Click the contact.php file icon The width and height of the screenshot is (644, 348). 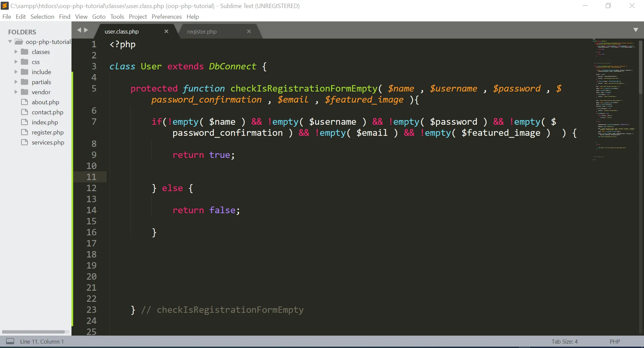[24, 112]
